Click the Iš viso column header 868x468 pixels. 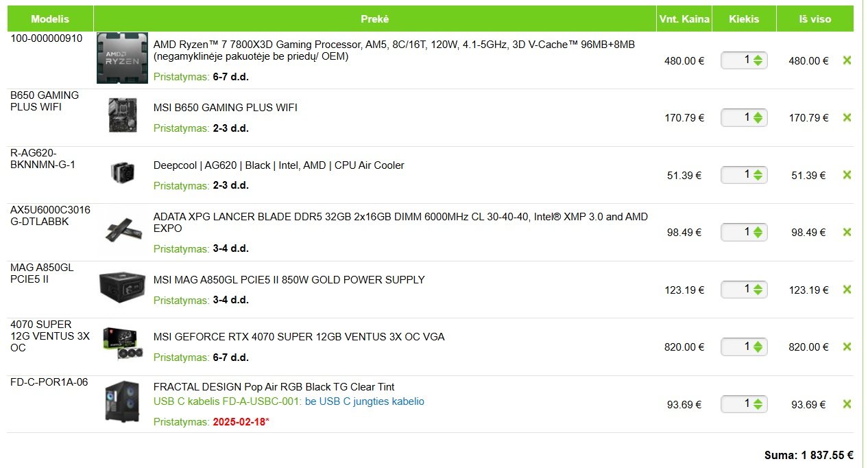tap(815, 19)
